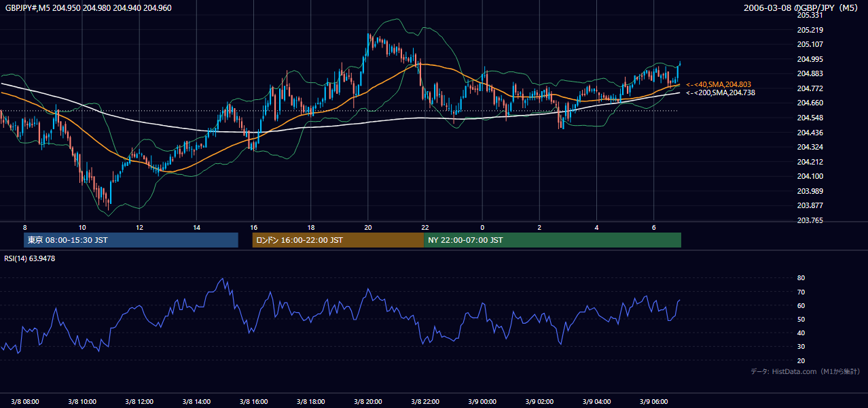Image resolution: width=868 pixels, height=408 pixels.
Task: Click the 204.324 price axis label
Action: tap(810, 147)
